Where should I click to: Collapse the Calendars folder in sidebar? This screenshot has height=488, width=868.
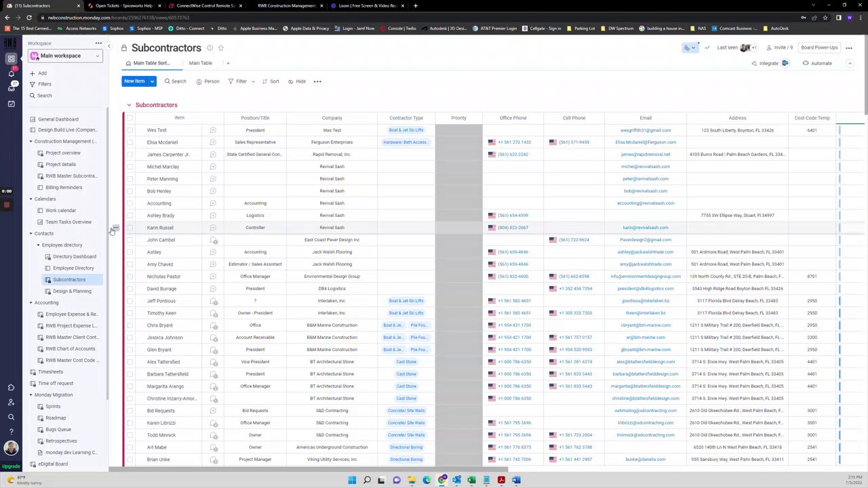click(31, 199)
